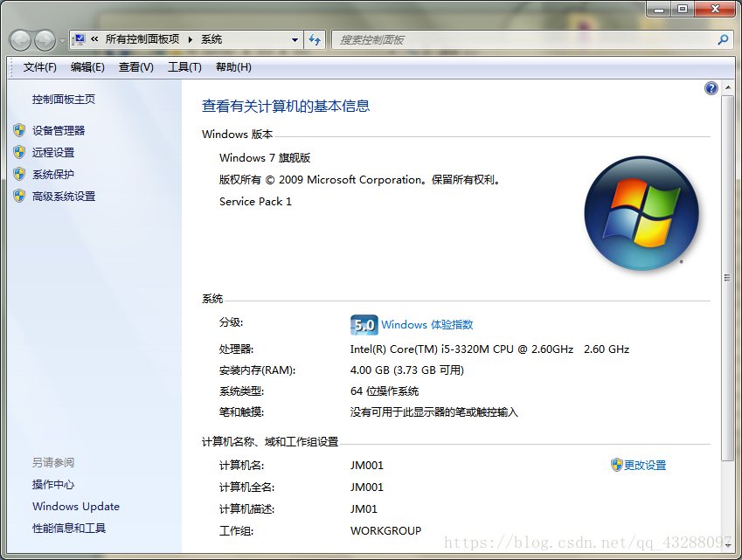Click 更改设置 link
742x560 pixels.
[x=644, y=466]
